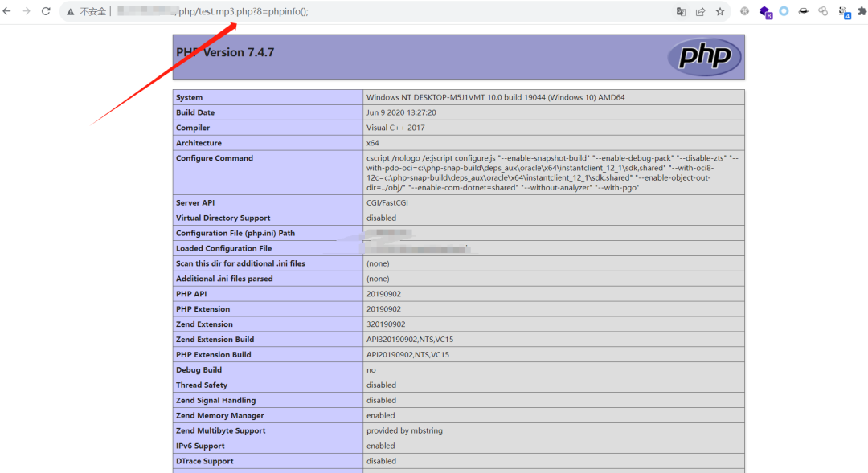
Task: Select the Thread Safety disabled value
Action: [x=382, y=385]
